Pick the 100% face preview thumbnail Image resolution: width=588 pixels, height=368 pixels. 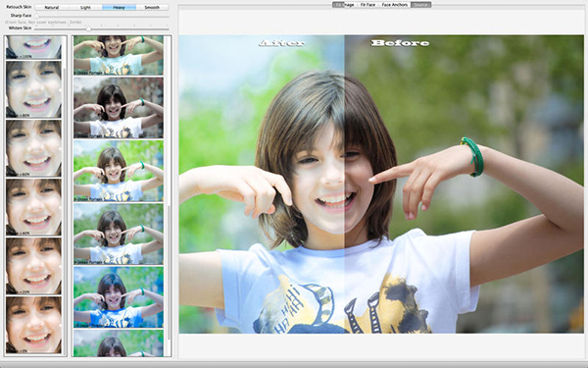tap(33, 47)
